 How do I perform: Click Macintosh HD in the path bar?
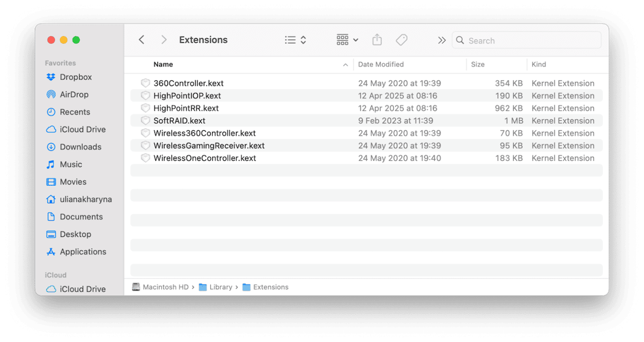pos(165,287)
